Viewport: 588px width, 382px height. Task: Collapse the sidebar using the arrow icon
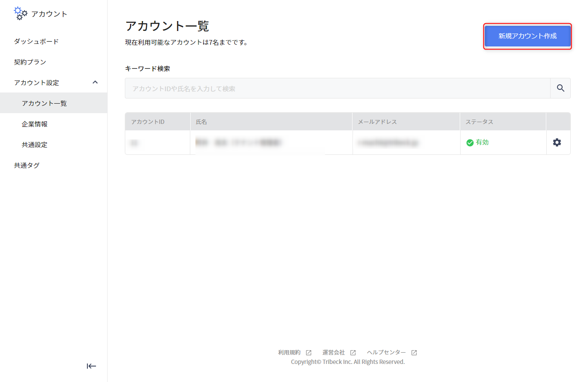91,366
